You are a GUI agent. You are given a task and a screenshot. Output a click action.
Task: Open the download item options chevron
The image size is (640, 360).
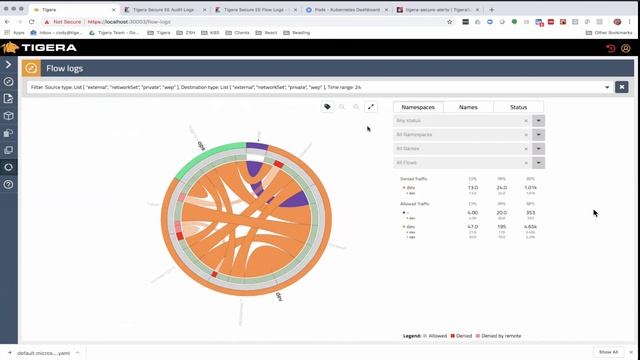coord(78,353)
